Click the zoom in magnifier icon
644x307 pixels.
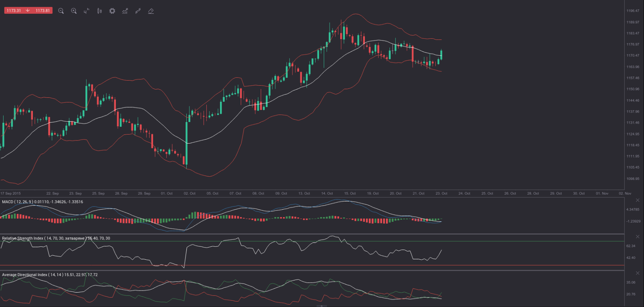(x=74, y=11)
